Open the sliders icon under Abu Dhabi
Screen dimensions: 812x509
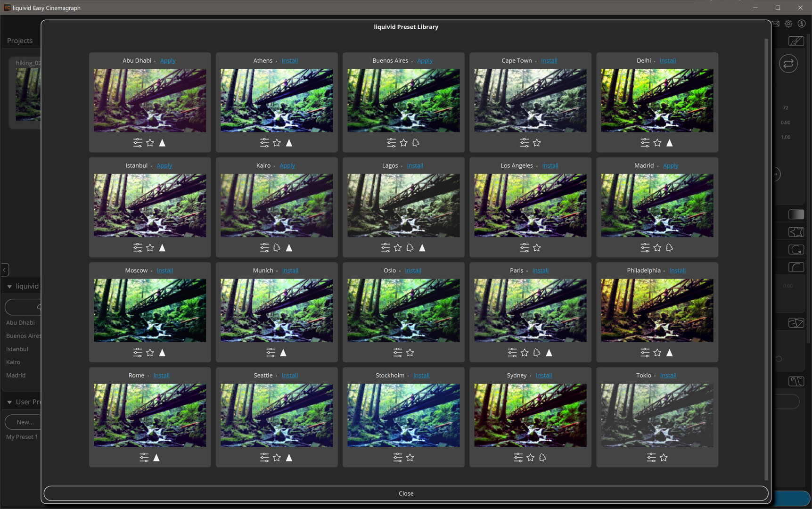(138, 143)
